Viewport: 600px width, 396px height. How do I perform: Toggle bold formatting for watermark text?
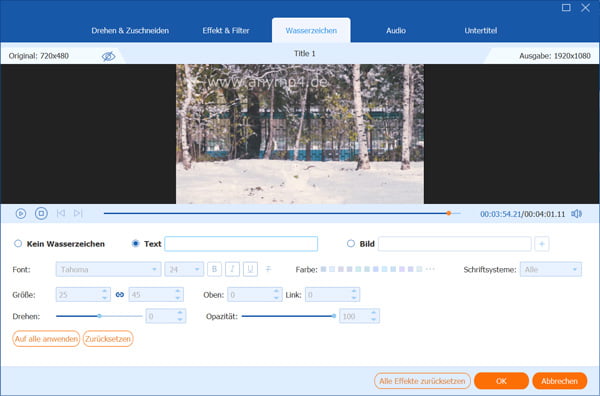click(x=214, y=269)
